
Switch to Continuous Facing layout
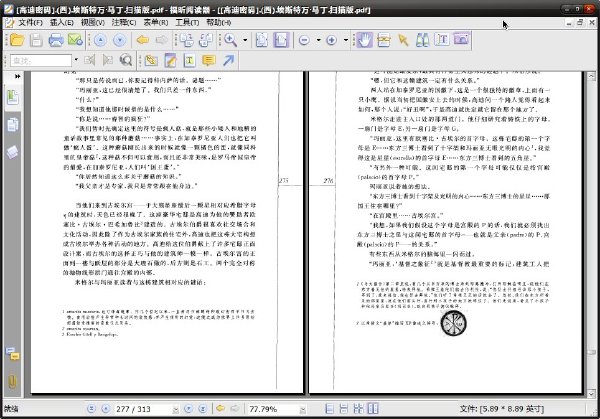coord(358,409)
